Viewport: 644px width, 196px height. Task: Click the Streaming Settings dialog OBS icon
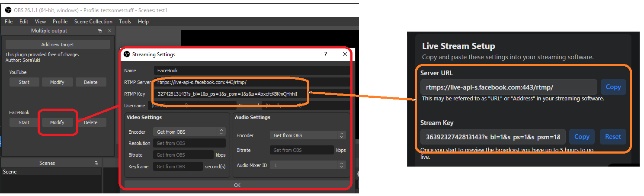pos(127,55)
